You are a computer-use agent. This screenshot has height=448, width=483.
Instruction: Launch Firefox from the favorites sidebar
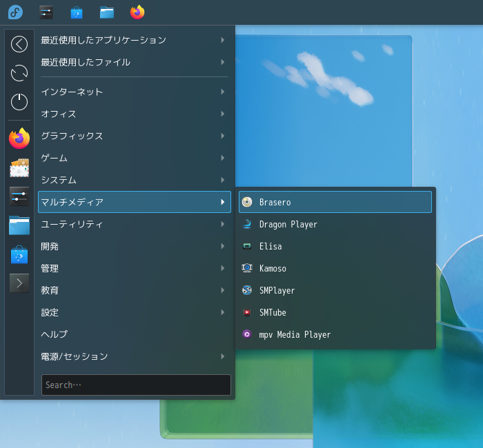(19, 139)
